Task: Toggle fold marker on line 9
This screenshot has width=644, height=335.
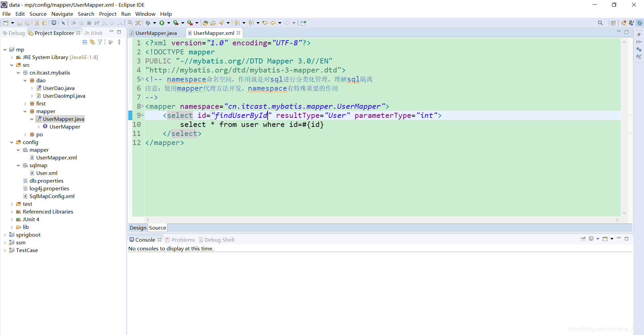Action: tap(142, 115)
